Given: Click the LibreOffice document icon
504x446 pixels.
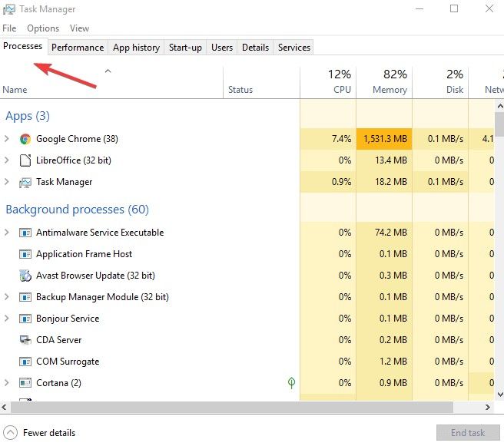Looking at the screenshot, I should [25, 160].
